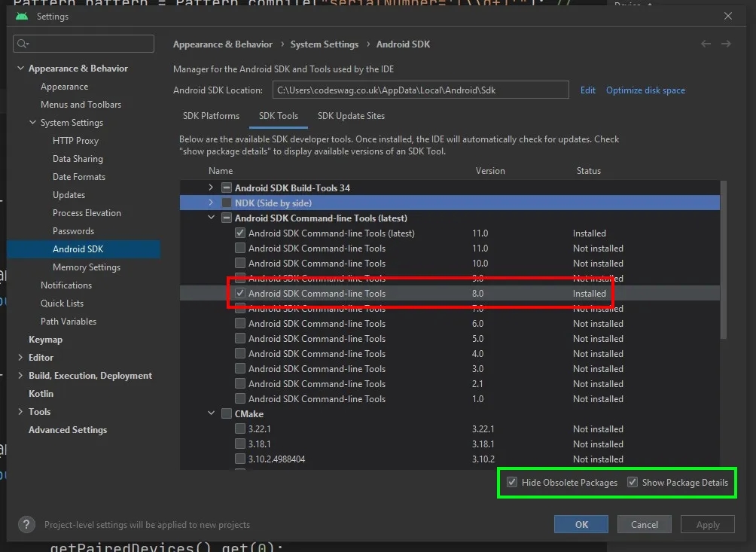Click the Version column header
The width and height of the screenshot is (756, 552).
pos(490,171)
